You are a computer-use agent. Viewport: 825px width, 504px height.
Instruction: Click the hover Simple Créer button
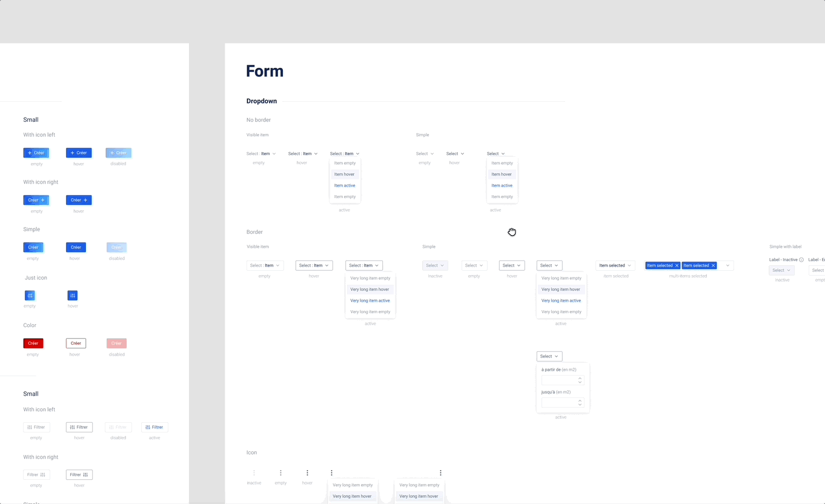76,247
